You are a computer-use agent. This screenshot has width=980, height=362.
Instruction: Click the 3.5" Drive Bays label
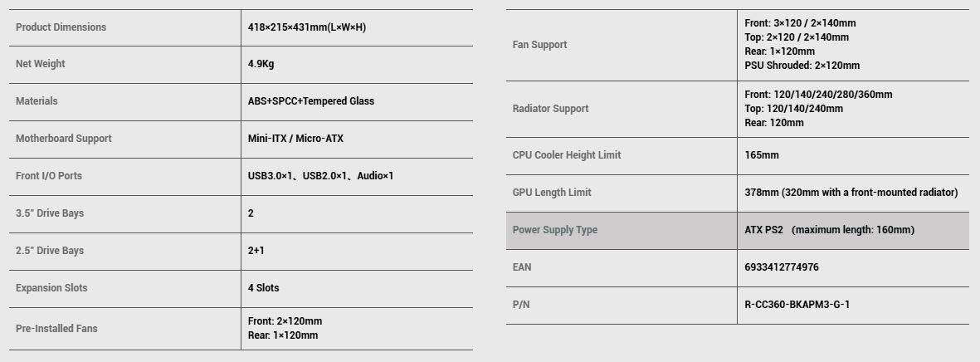tap(50, 213)
